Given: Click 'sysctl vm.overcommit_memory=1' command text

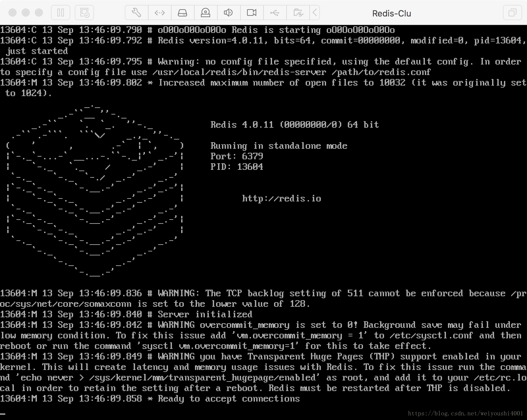Looking at the screenshot, I should pos(218,346).
